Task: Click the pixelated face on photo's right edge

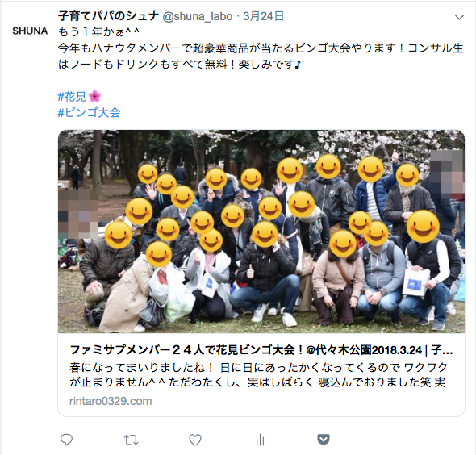Action: pyautogui.click(x=448, y=172)
